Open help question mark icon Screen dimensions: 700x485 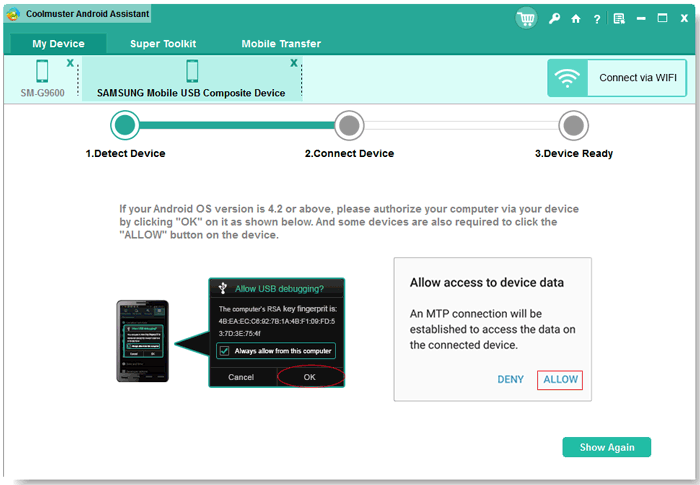[x=597, y=19]
